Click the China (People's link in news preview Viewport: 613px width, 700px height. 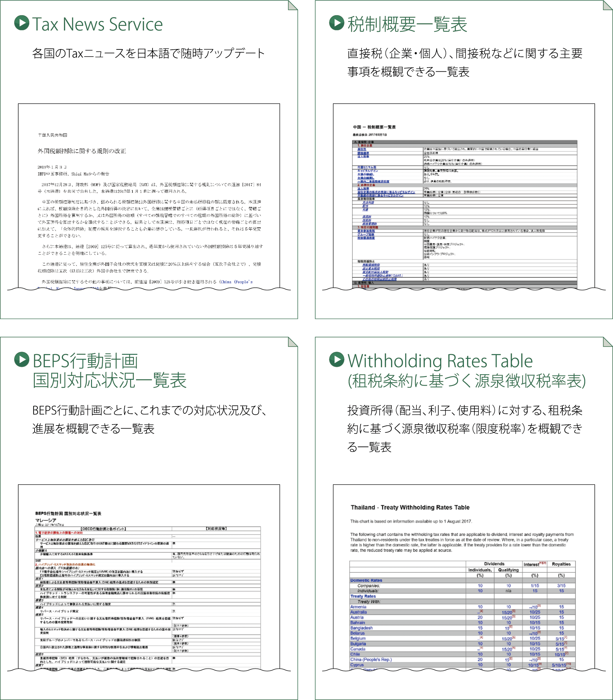(236, 282)
